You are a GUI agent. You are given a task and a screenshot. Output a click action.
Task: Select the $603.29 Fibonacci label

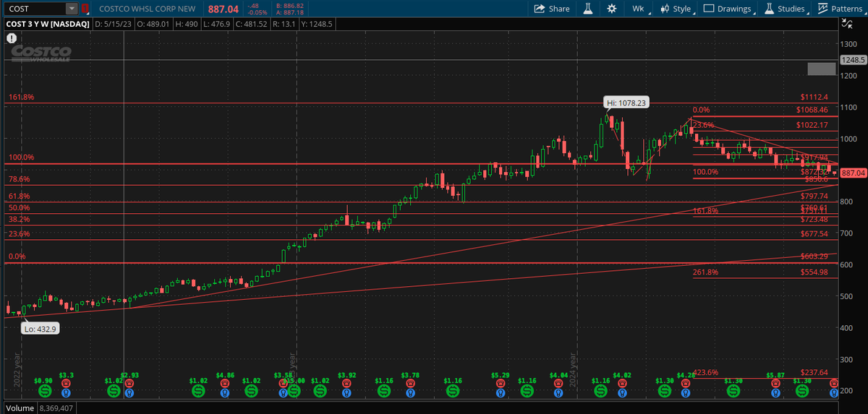coord(814,256)
